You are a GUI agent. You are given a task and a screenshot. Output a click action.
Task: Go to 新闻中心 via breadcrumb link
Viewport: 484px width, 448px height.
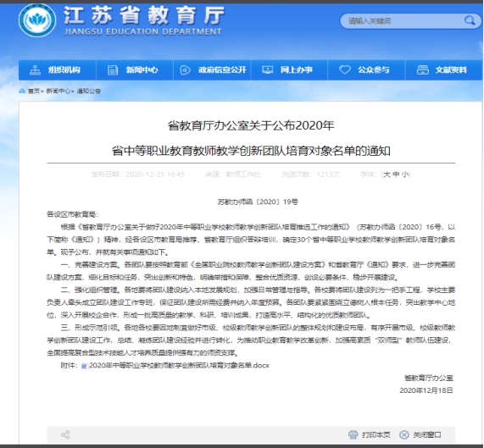58,91
